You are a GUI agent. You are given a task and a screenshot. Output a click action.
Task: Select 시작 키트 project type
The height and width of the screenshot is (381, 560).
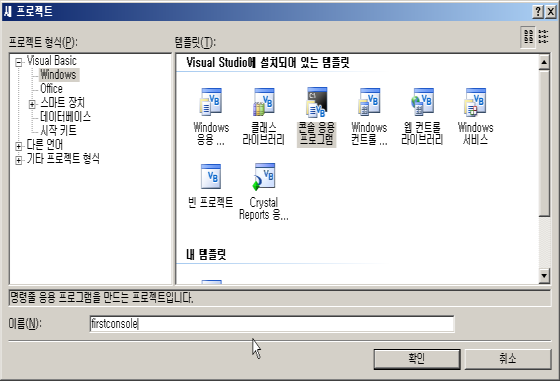point(58,130)
